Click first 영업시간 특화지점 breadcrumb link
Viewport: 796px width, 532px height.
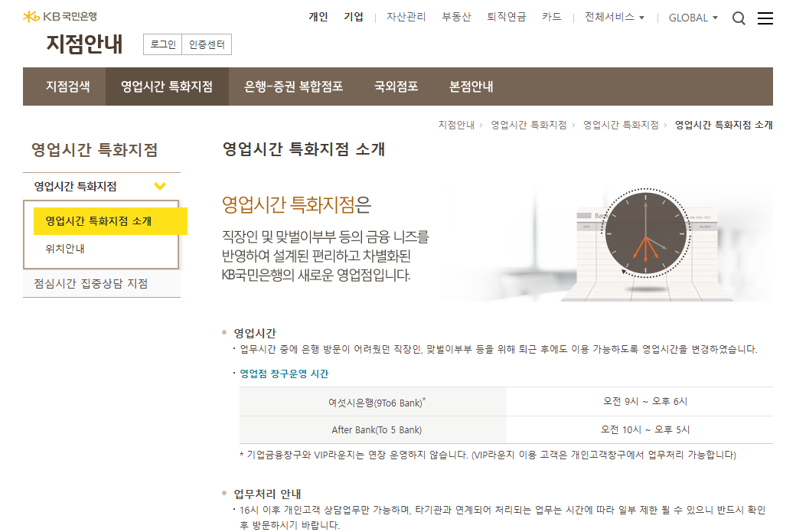coord(528,125)
